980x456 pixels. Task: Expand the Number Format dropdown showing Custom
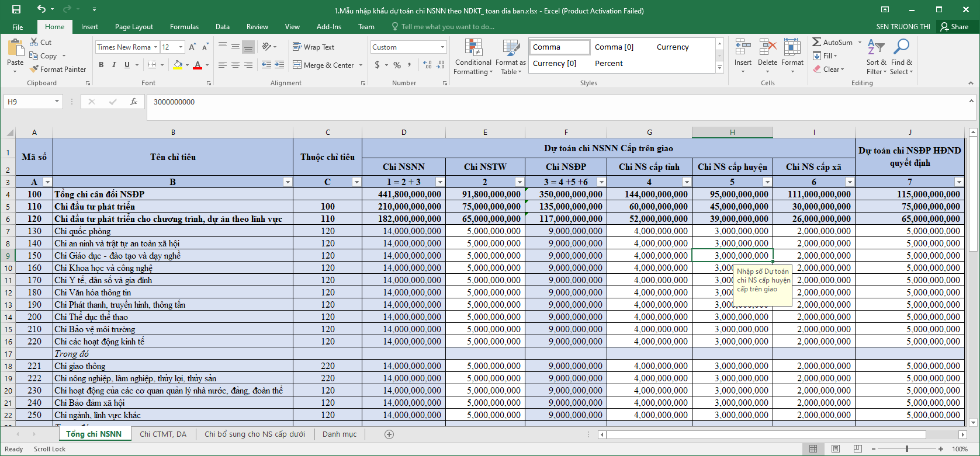442,47
